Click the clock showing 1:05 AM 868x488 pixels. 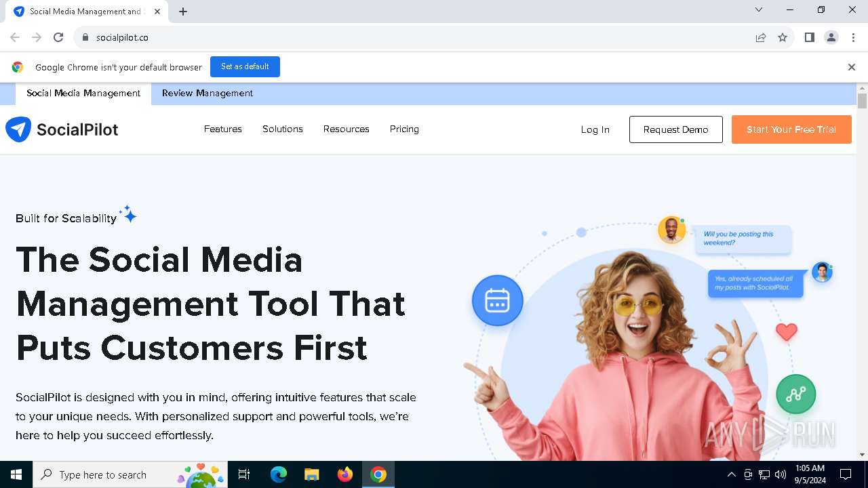(x=810, y=474)
